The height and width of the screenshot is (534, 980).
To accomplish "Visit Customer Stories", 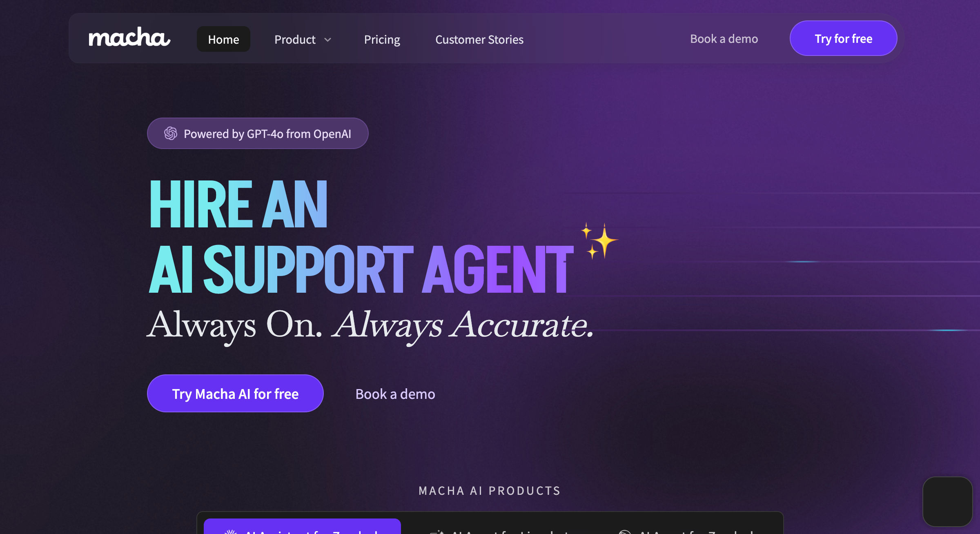I will coord(479,40).
